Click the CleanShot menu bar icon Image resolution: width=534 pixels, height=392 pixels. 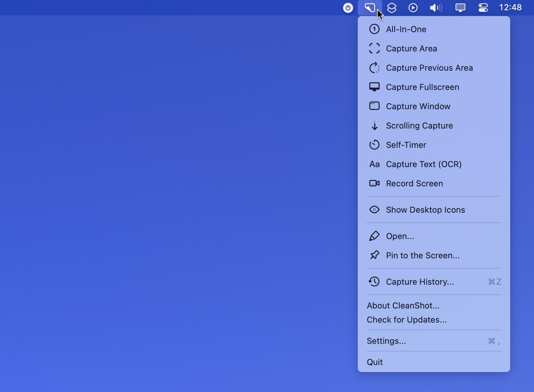tap(370, 8)
